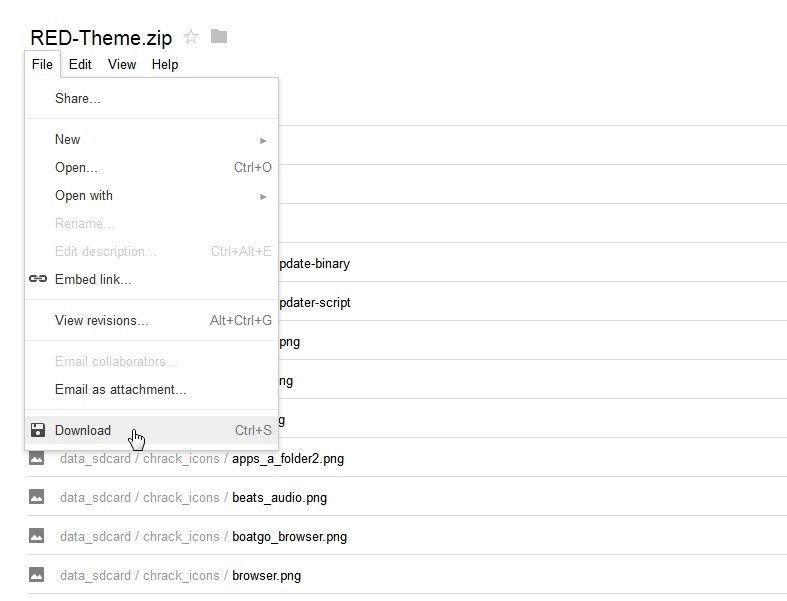Open the Edit menu
Image resolution: width=787 pixels, height=601 pixels.
tap(80, 64)
